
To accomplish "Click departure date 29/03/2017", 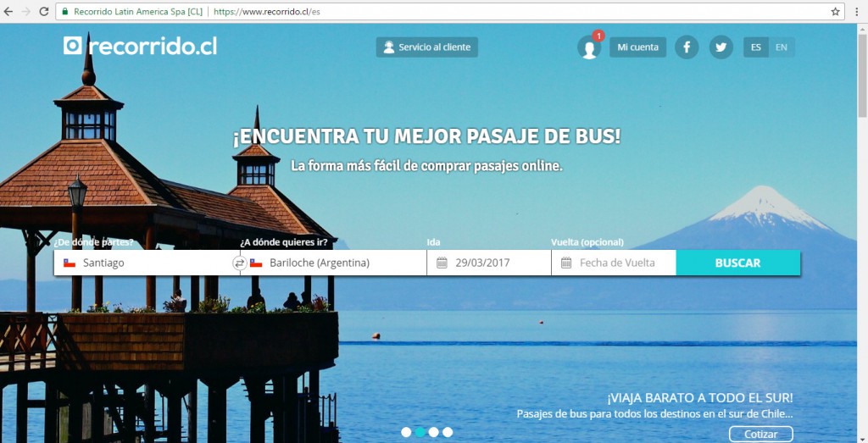I will pyautogui.click(x=482, y=263).
